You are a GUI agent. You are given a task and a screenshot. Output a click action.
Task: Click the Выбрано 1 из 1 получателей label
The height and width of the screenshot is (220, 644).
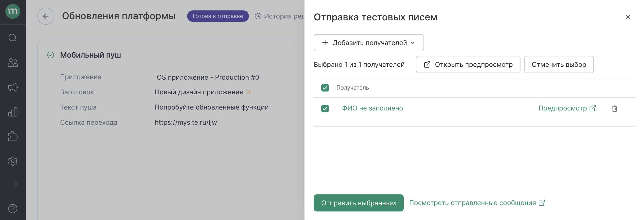coord(359,64)
